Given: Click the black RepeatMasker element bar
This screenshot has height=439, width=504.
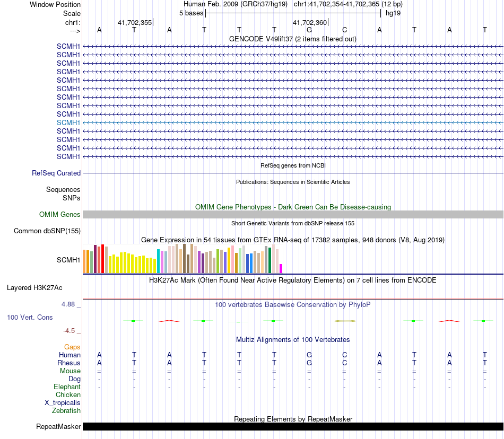Looking at the screenshot, I should (293, 426).
